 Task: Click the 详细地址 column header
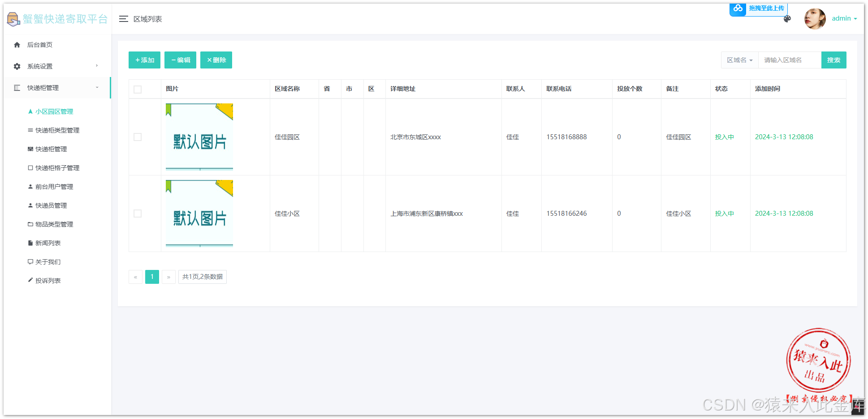[x=403, y=89]
